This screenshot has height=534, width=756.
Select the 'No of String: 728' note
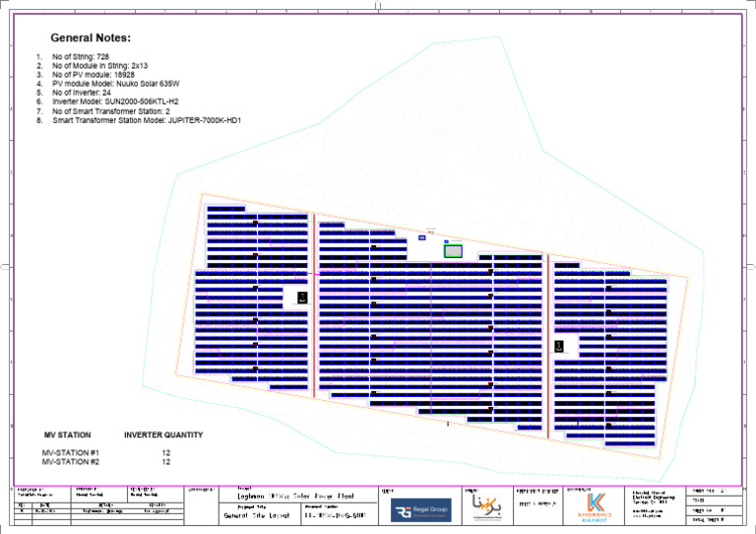coord(81,56)
